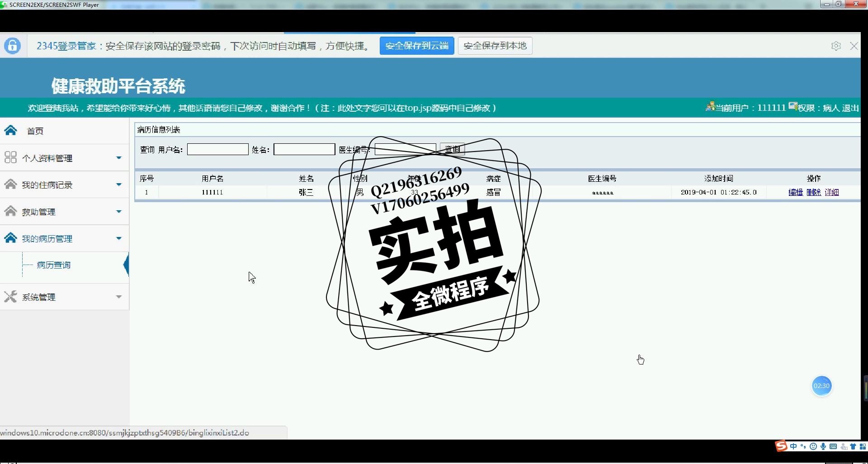Click the 我的住病记录 house icon
This screenshot has width=868, height=464.
coord(11,184)
